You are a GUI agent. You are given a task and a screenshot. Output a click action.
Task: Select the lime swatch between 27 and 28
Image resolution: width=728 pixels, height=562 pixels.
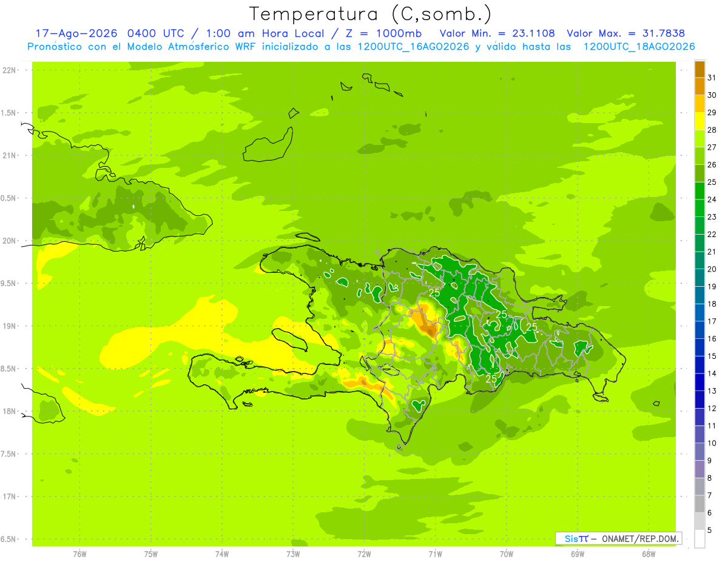[699, 139]
